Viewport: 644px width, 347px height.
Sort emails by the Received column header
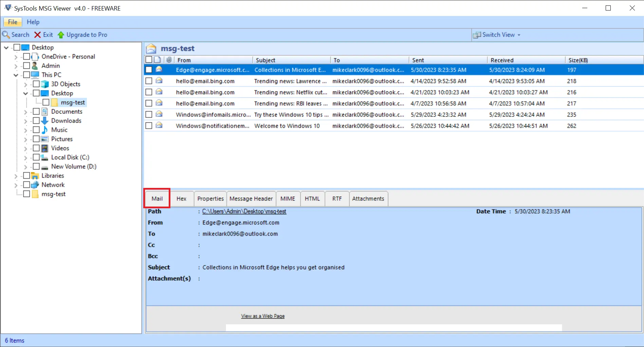tap(502, 60)
